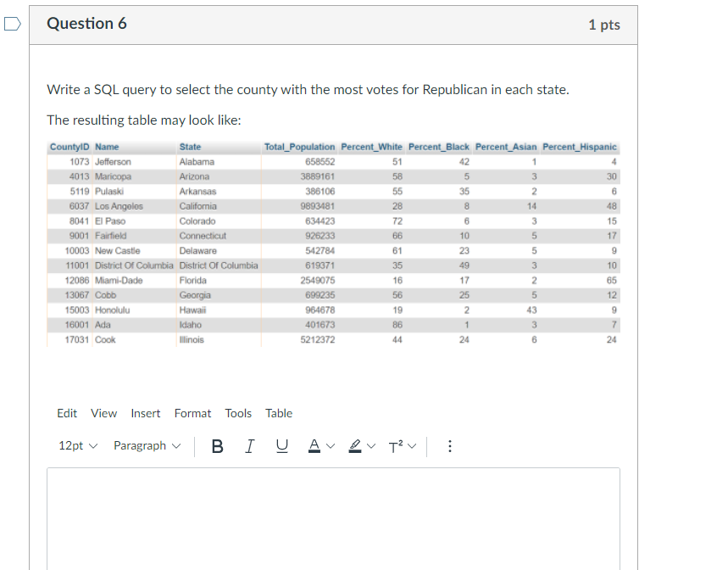
Task: Click the Hawaii state cell
Action: (192, 310)
